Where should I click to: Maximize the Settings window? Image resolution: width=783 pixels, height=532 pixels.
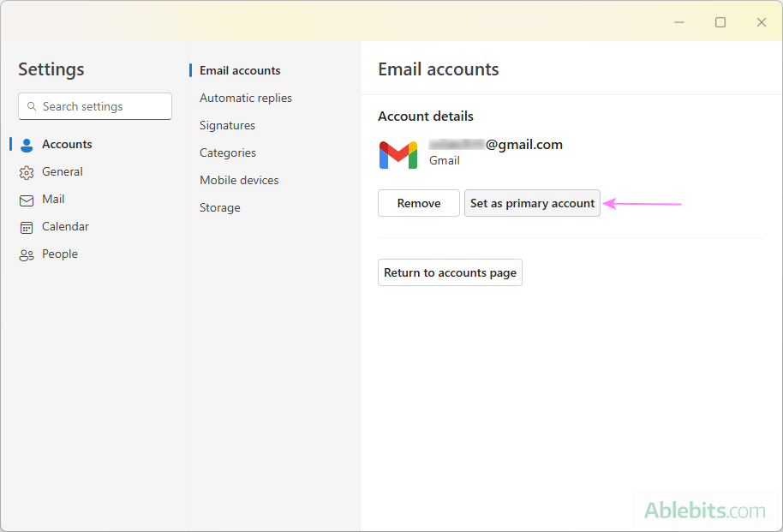tap(720, 22)
